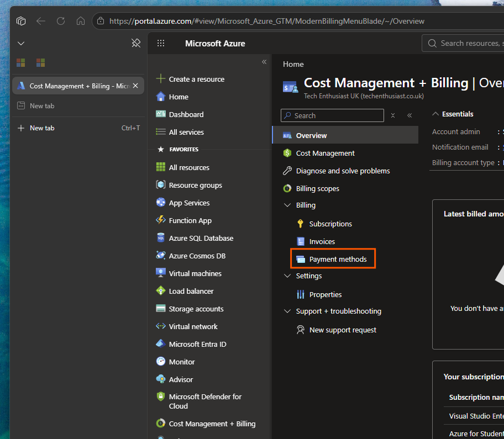Open Storage accounts
Screen dimensions: 504x439
click(x=190, y=309)
